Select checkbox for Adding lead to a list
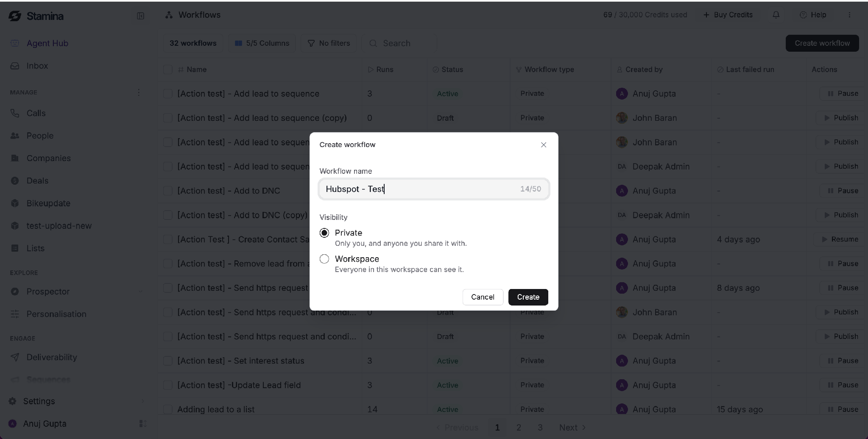Viewport: 868px width, 439px height. coord(168,409)
